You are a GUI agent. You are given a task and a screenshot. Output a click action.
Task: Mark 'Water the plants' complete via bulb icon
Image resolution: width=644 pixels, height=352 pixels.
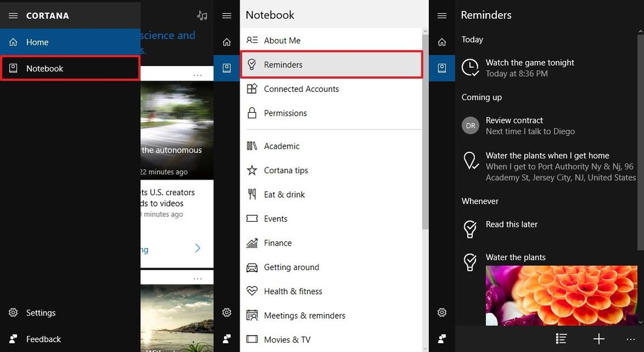pos(470,262)
